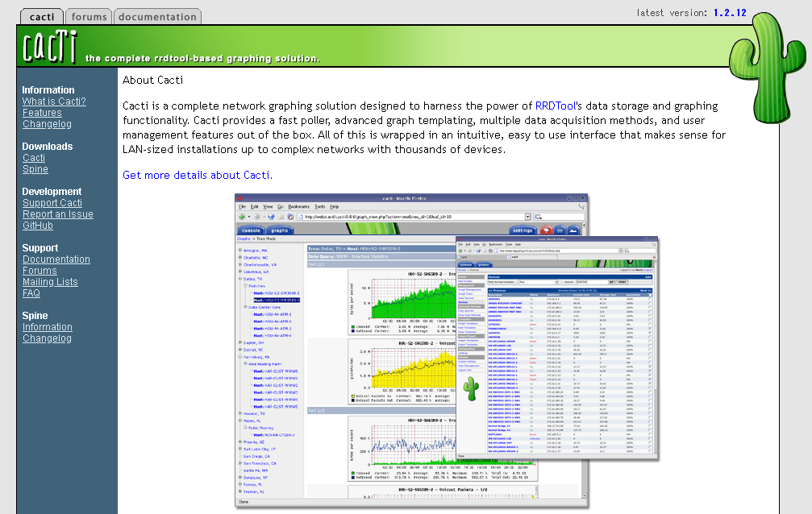Viewport: 812px width, 514px height.
Task: Open the Spine Changelog link
Action: point(47,338)
